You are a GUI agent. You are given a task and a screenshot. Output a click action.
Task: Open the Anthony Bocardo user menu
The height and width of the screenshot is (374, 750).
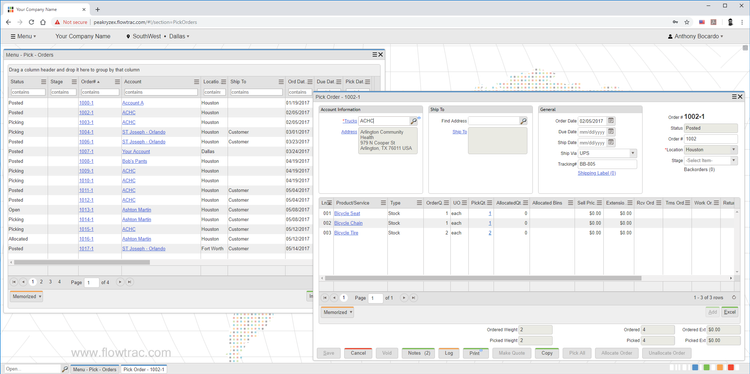click(695, 36)
